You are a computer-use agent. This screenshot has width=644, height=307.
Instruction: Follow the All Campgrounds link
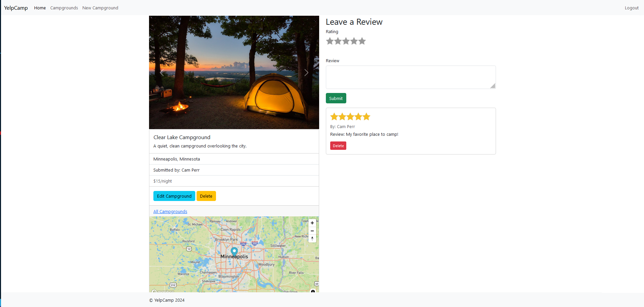[x=170, y=212]
